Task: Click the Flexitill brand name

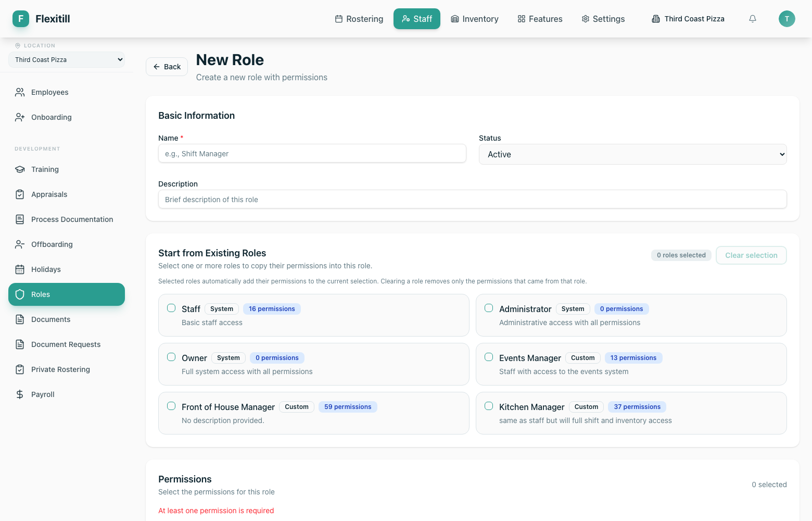Action: pos(53,19)
